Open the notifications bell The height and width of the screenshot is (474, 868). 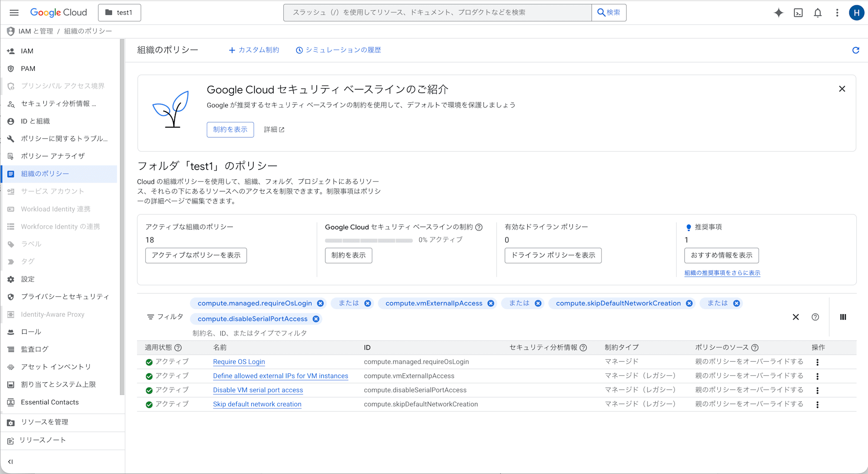[x=818, y=13]
